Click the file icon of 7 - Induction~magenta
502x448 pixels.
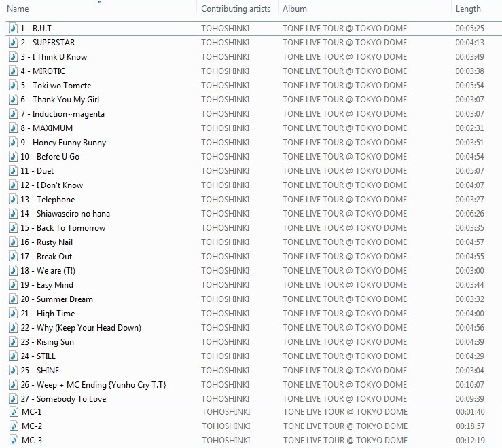(13, 114)
